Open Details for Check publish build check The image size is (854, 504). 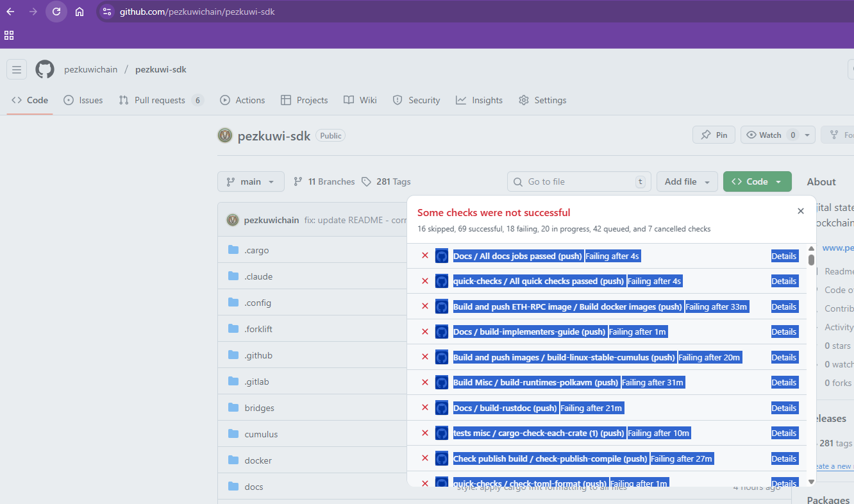784,458
